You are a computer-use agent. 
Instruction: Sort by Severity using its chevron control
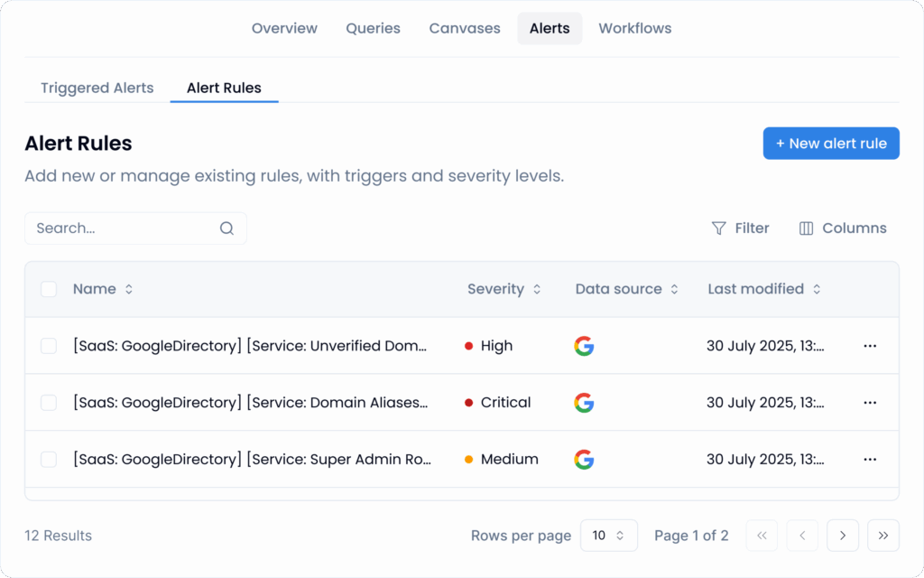537,289
